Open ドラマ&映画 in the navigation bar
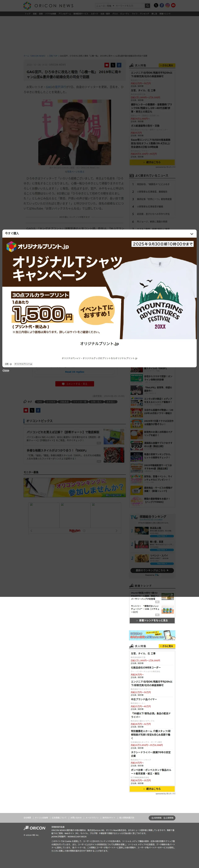The width and height of the screenshot is (199, 868). (51, 14)
